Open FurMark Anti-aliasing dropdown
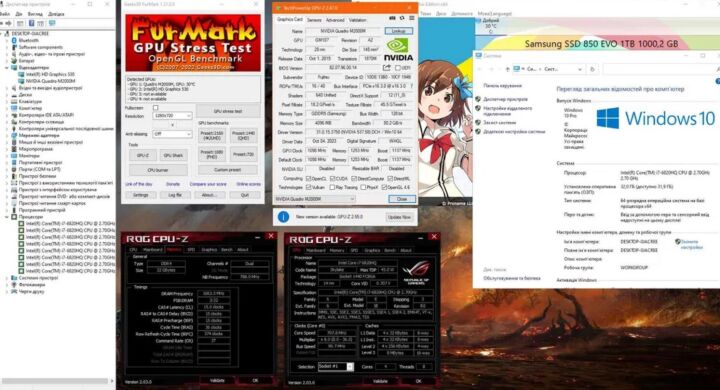Screen dimensions: 720x390 tap(172, 134)
